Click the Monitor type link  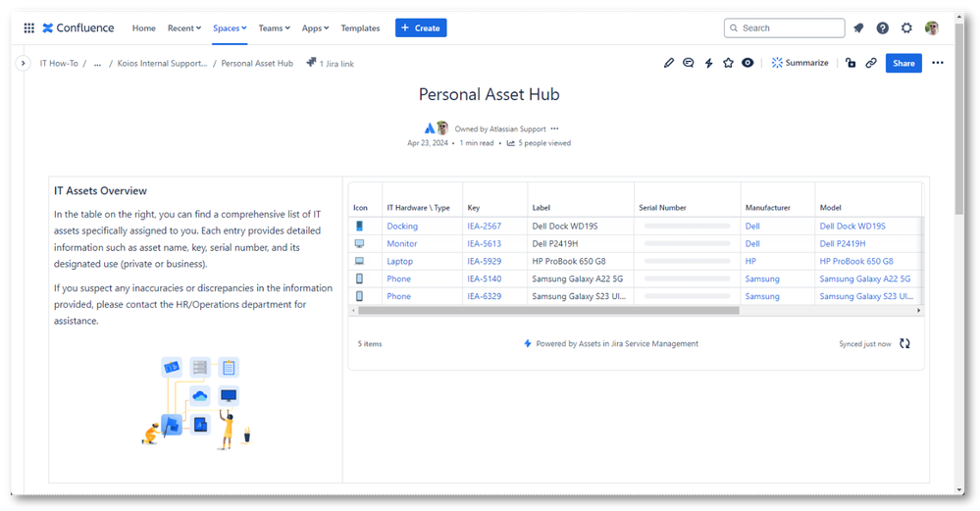point(402,243)
